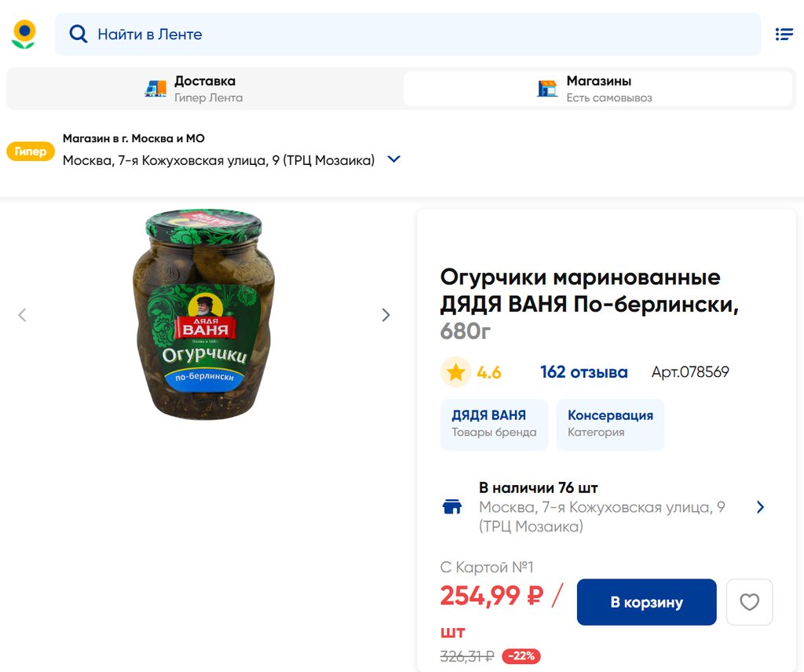This screenshot has height=672, width=804.
Task: Click the store availability icon
Action: (x=452, y=507)
